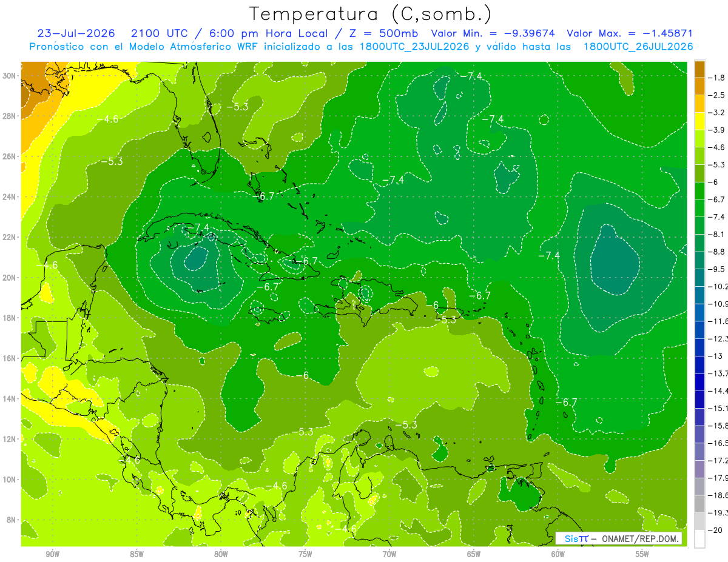Click the 'SisTT – ONAMET/REP.DOM.' logo box
Viewport: 728px width, 562px height.
click(618, 538)
